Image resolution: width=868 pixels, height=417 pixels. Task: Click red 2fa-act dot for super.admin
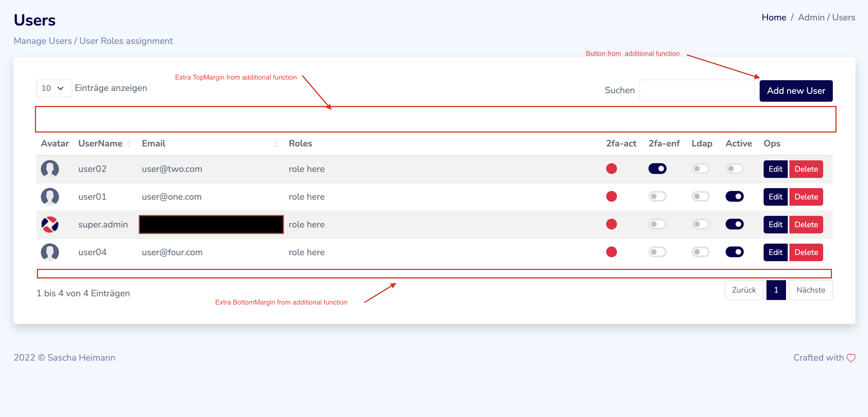point(611,224)
